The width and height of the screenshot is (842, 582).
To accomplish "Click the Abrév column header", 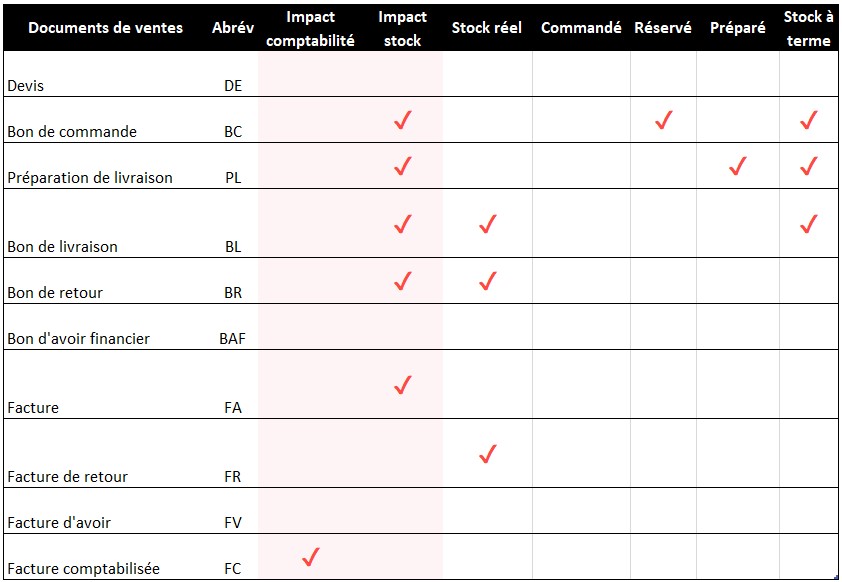I will pyautogui.click(x=233, y=28).
